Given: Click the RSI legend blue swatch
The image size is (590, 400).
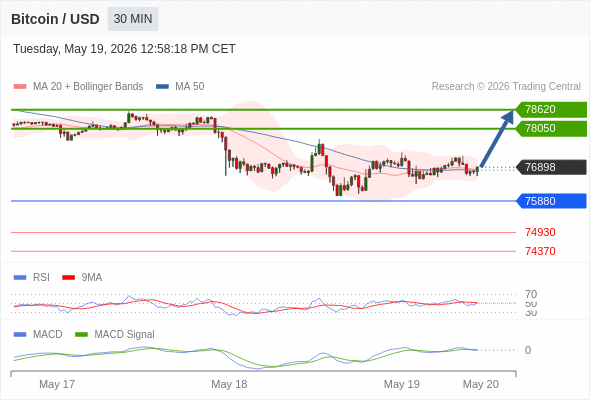Looking at the screenshot, I should (20, 278).
